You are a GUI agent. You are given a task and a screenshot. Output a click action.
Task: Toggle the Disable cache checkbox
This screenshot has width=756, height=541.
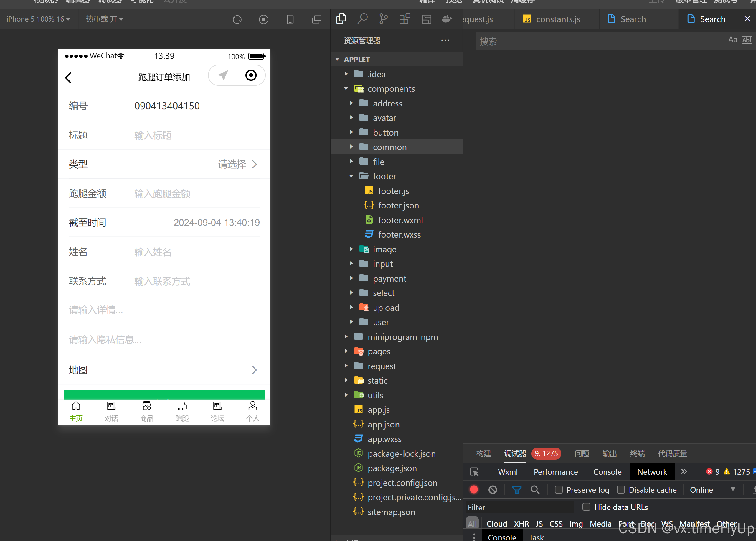tap(621, 490)
